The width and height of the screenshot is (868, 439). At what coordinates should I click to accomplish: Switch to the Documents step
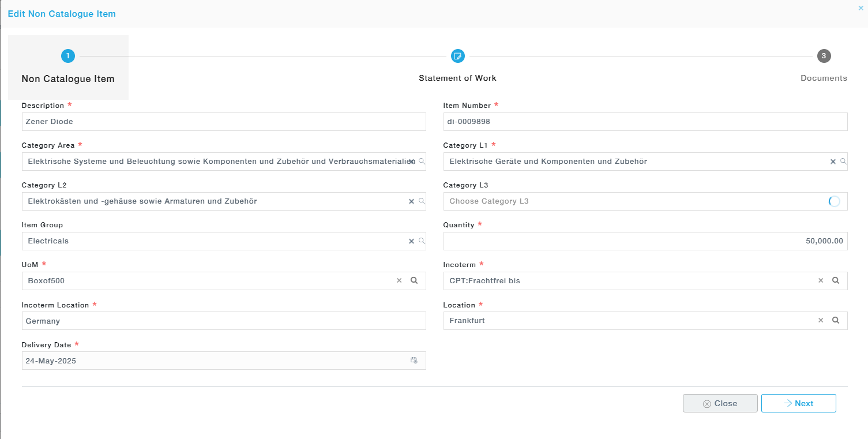(824, 57)
